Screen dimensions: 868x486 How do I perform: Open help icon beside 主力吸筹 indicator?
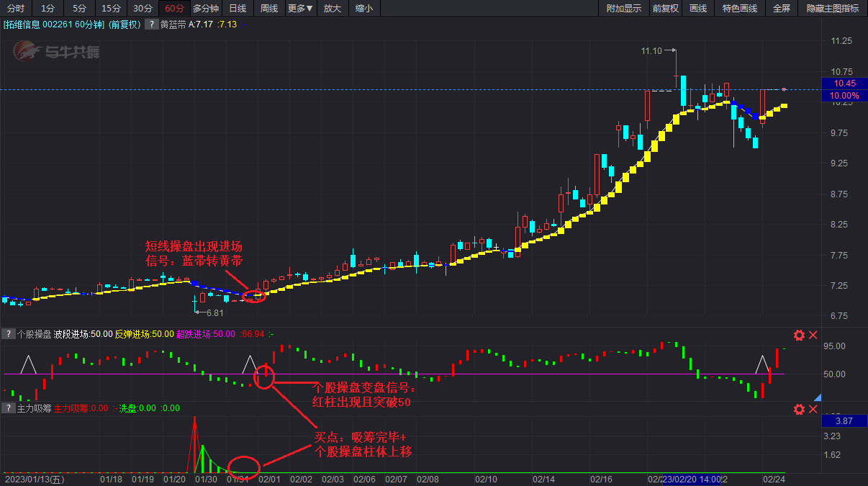8,408
